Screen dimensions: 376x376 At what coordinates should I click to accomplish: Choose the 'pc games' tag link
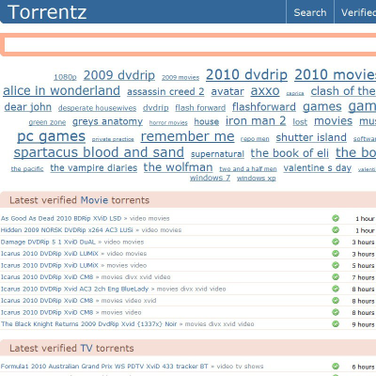51,137
